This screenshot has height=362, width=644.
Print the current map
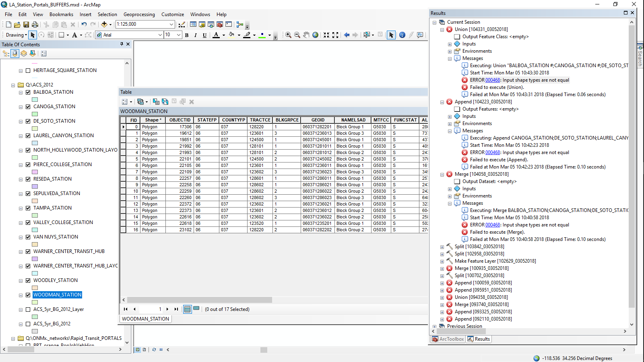pos(35,25)
